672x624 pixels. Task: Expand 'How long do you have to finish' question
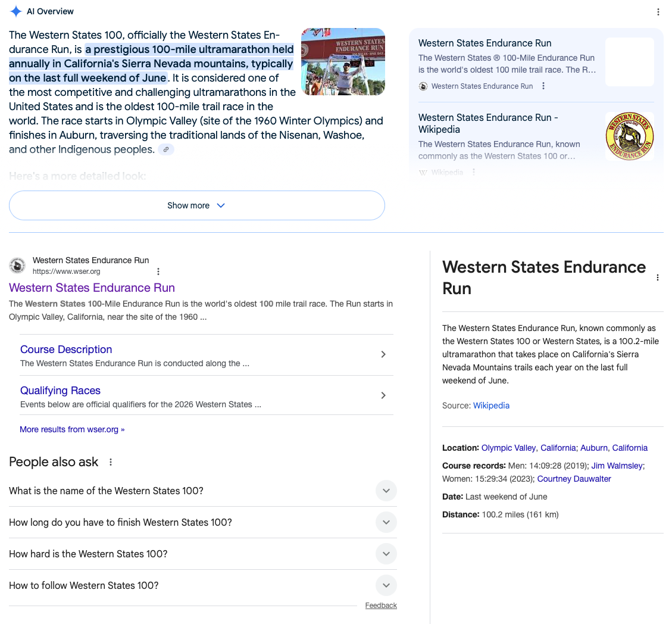[203, 522]
